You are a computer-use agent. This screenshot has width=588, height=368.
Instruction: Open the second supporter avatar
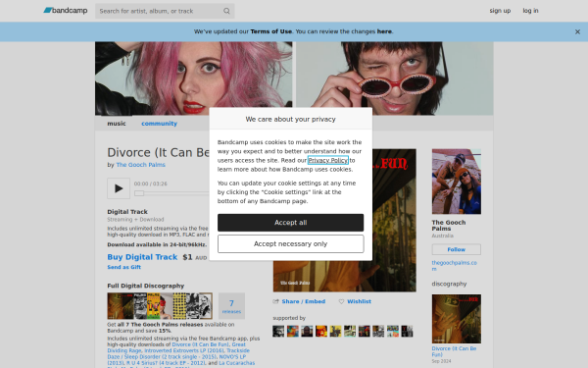point(292,332)
